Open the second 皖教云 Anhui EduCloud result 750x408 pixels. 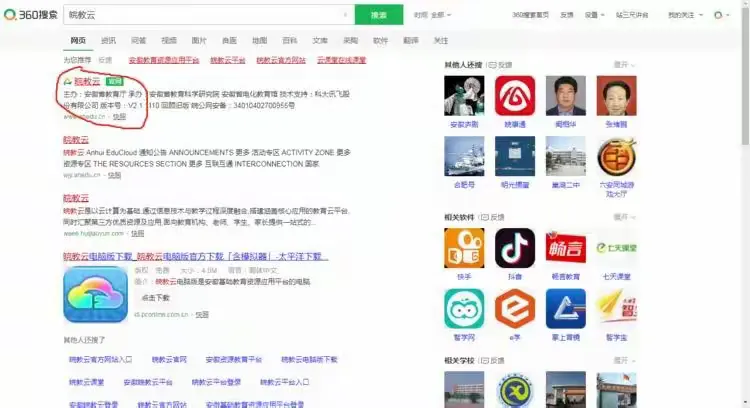click(76, 140)
